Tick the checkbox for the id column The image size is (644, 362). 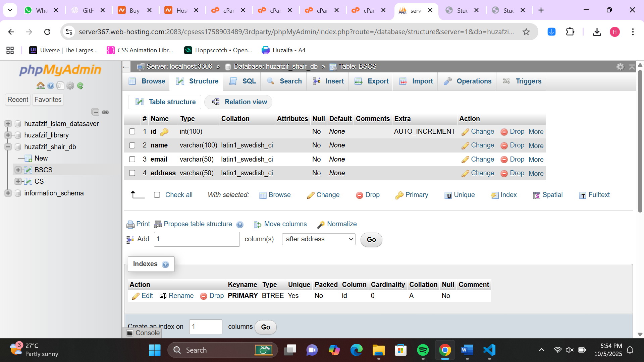click(x=132, y=131)
